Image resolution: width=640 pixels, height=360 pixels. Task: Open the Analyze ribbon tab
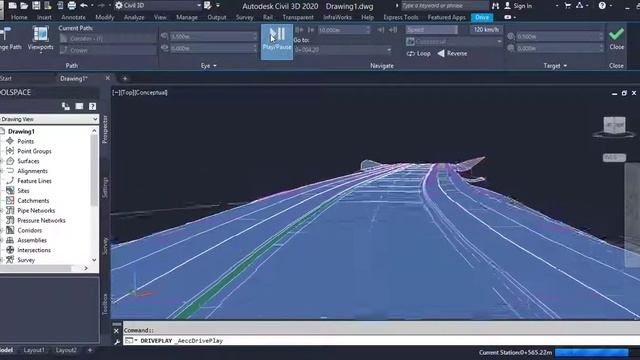[x=134, y=17]
